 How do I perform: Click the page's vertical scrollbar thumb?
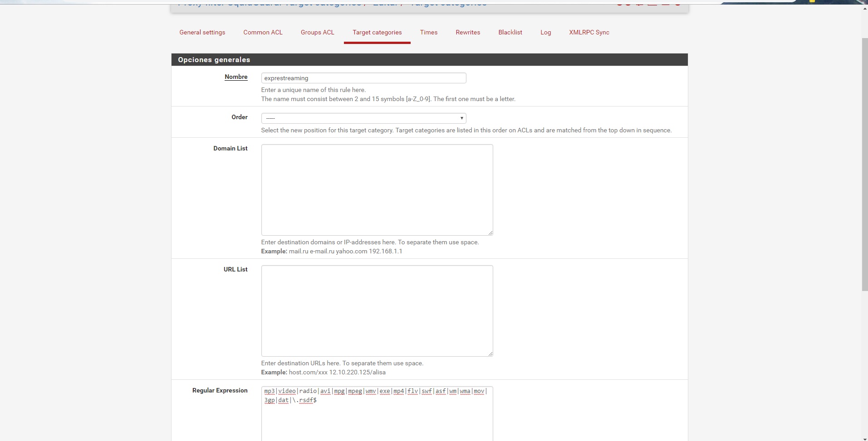pyautogui.click(x=864, y=163)
